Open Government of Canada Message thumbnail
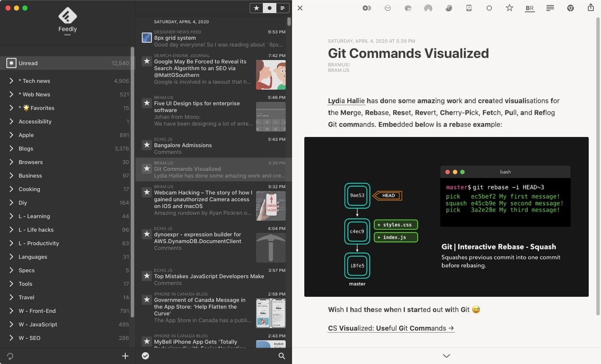The width and height of the screenshot is (601, 364). coord(271,313)
